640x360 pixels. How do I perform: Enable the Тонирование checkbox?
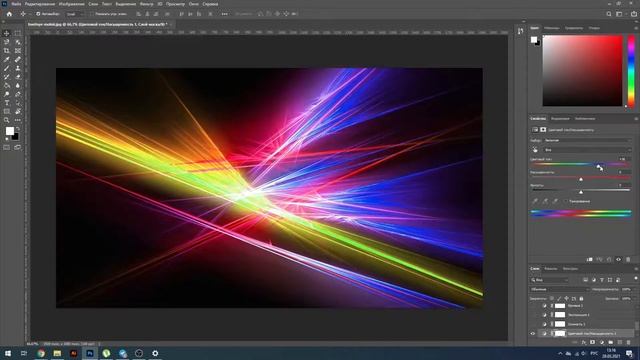566,201
